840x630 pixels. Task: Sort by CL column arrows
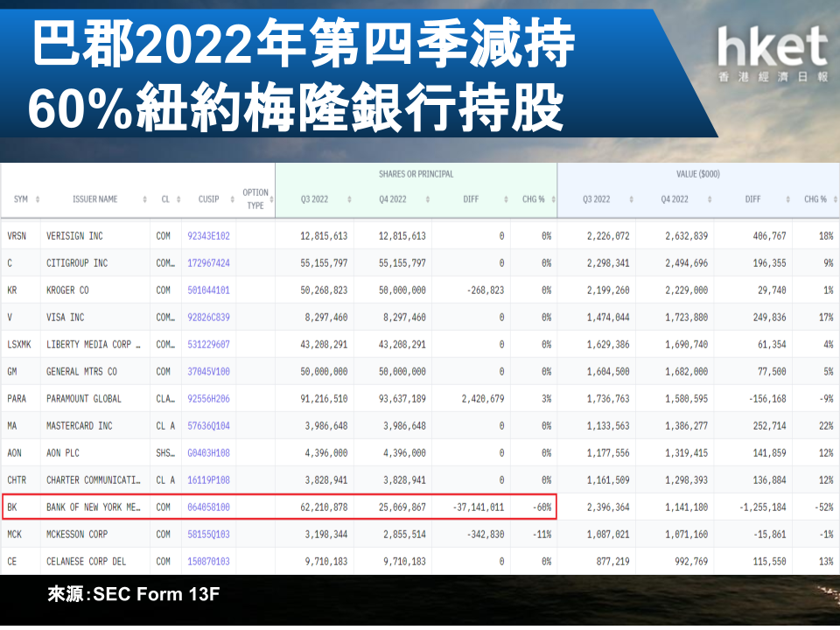click(178, 199)
